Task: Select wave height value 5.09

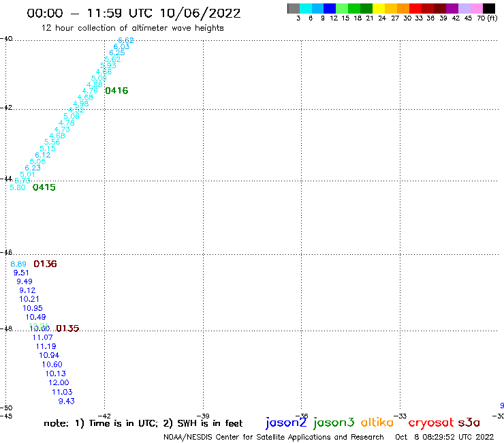Action: point(99,78)
